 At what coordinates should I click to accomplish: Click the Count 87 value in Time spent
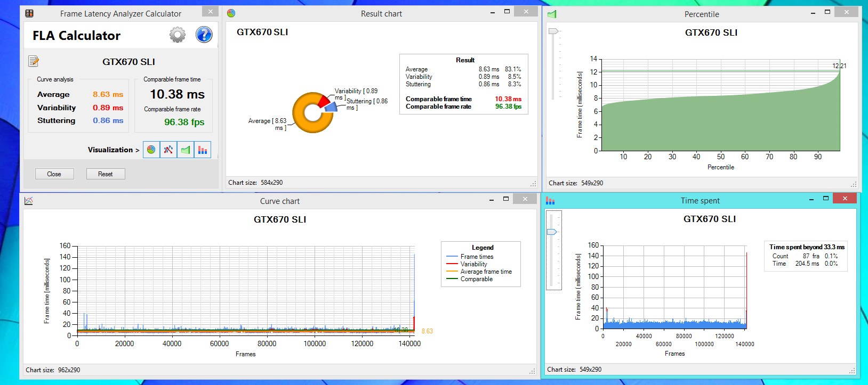pos(806,256)
